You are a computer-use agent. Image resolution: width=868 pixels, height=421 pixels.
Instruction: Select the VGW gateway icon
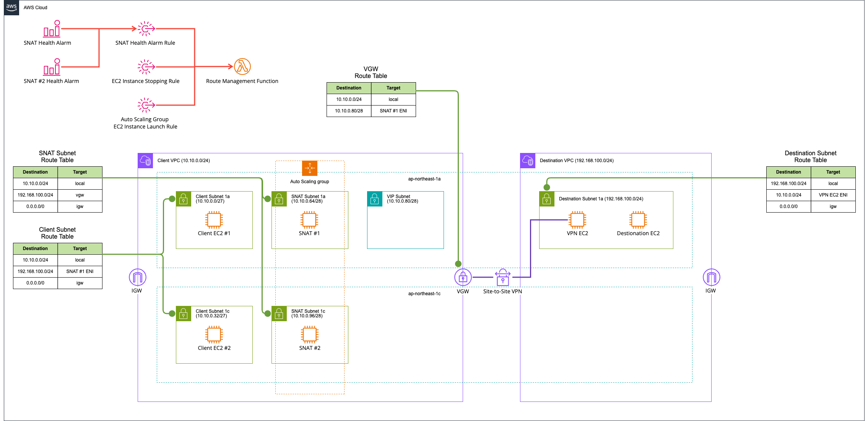pos(463,277)
